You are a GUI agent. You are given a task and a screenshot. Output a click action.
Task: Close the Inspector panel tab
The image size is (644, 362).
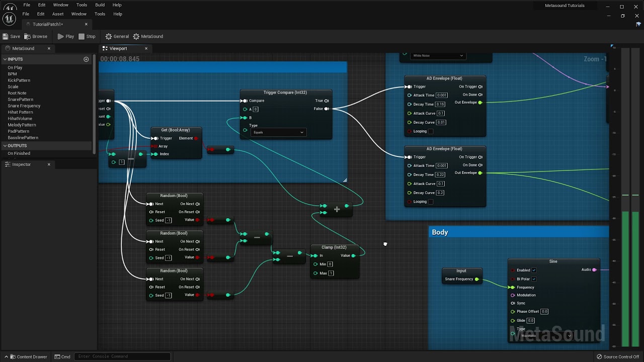point(49,164)
